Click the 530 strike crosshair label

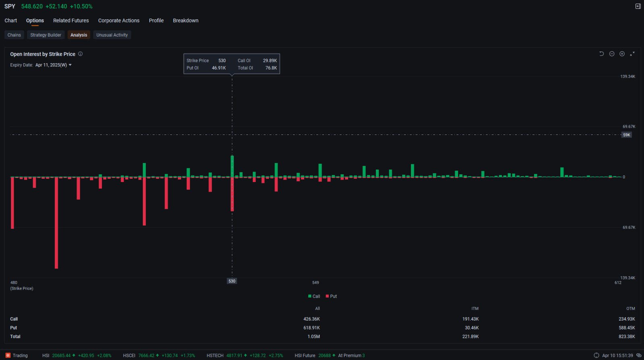pos(232,281)
